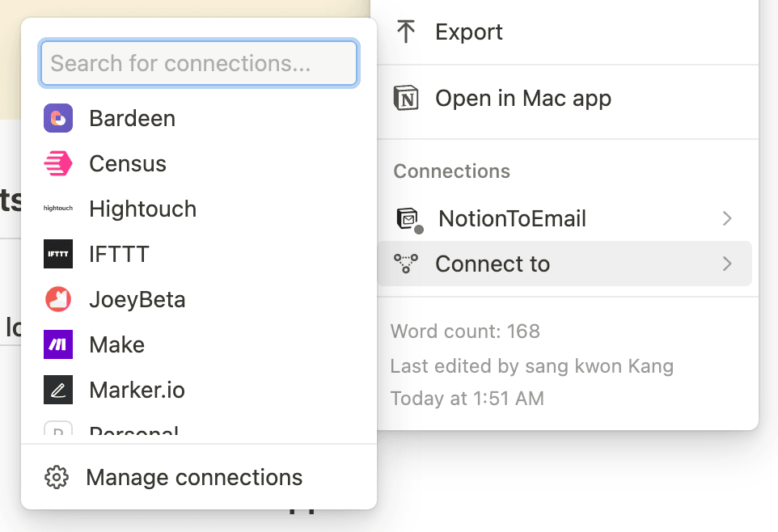Choose Open in Mac app

coord(522,99)
